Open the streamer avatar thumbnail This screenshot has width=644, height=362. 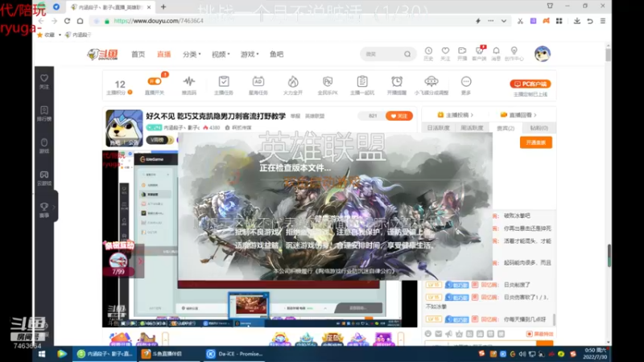pyautogui.click(x=124, y=128)
